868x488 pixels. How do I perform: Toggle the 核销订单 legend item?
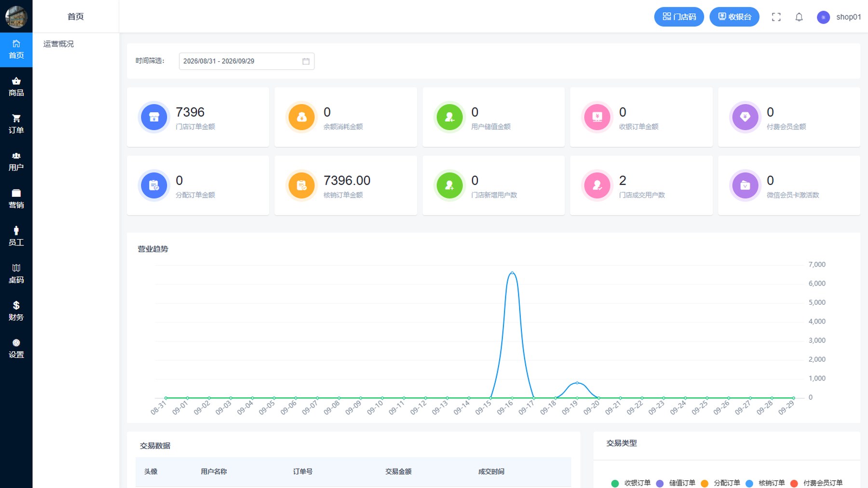[765, 483]
